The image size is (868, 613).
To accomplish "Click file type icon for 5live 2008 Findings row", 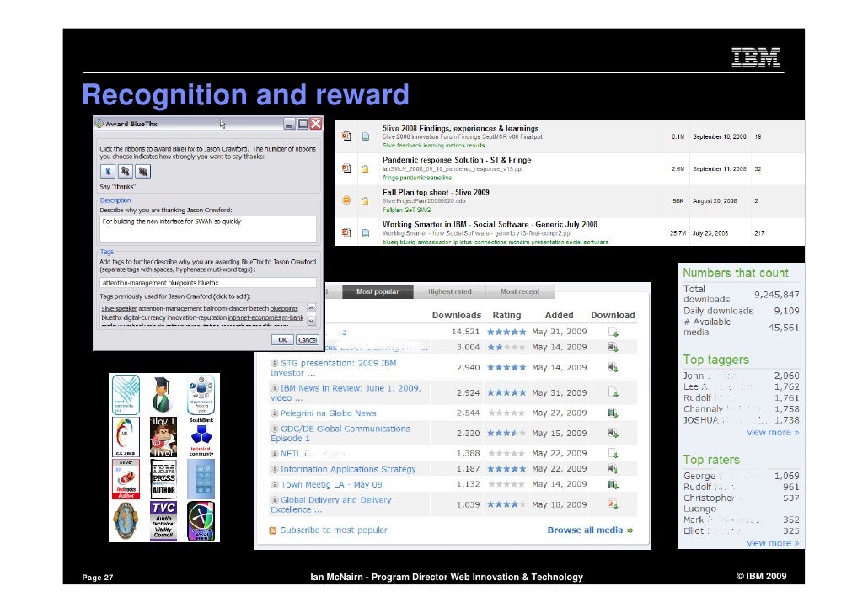I will coord(346,136).
